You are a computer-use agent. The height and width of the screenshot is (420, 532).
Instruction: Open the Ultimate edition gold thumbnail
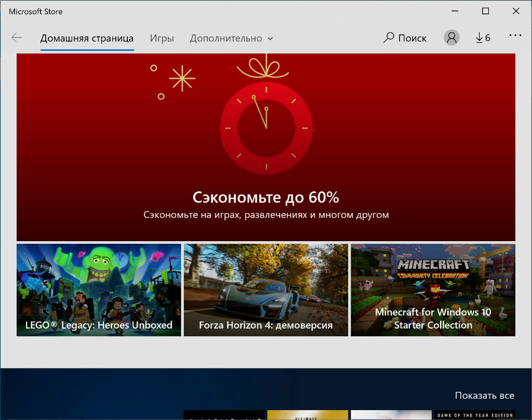308,415
